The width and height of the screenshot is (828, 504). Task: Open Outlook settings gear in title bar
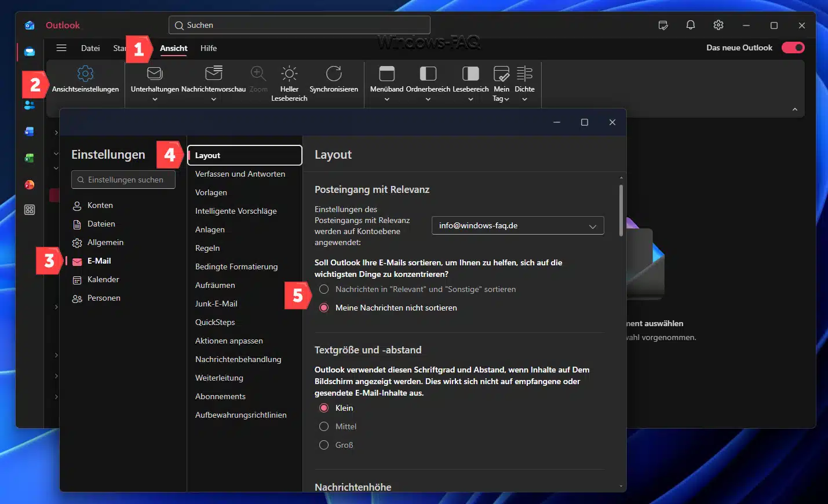pos(718,25)
